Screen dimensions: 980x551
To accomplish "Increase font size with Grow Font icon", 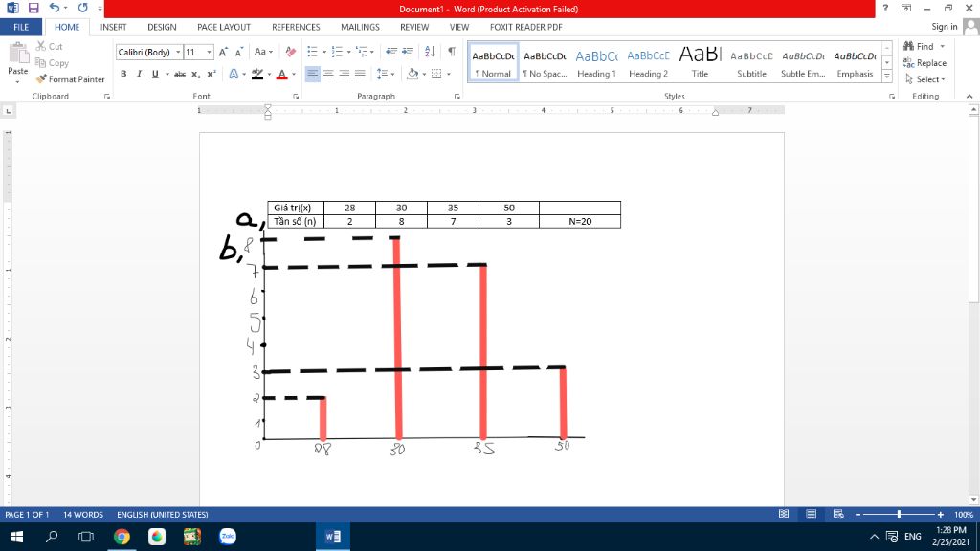I will point(223,52).
